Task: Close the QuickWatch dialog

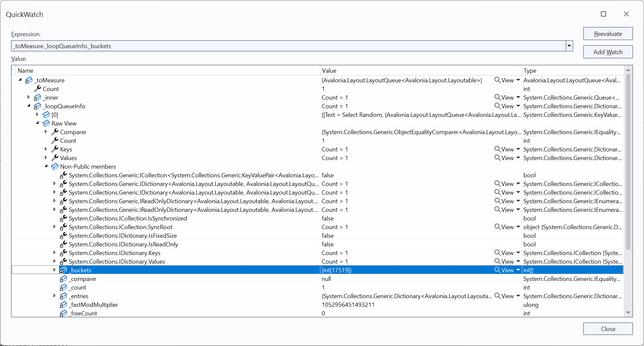Action: pyautogui.click(x=608, y=329)
